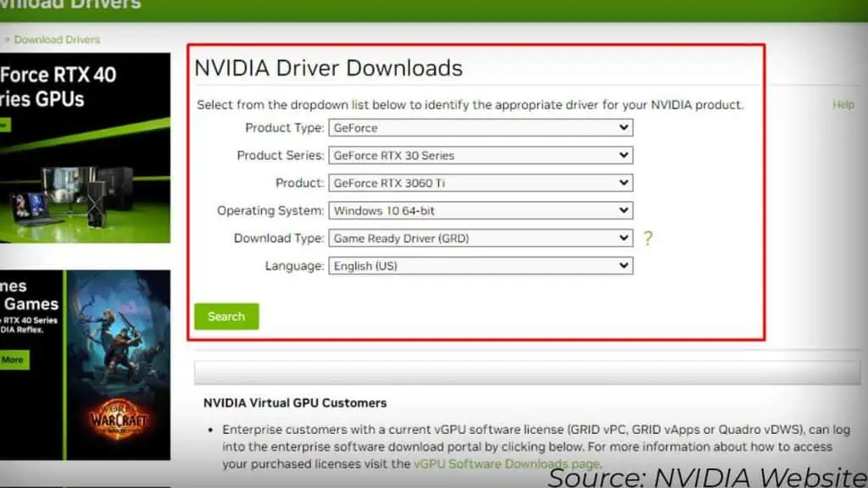Click the More button on the RTX banner
Screen dimensions: 868x488
(12, 359)
